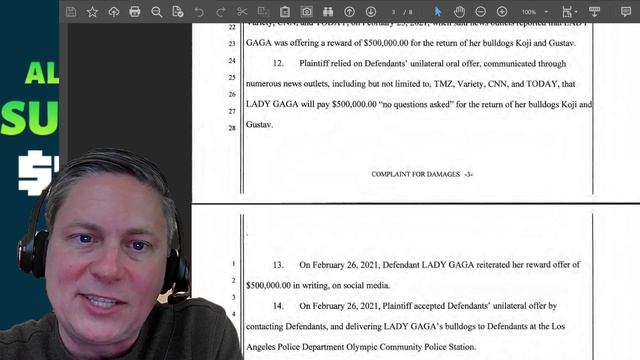Go to previous page arrow
The image size is (640, 360).
point(349,12)
